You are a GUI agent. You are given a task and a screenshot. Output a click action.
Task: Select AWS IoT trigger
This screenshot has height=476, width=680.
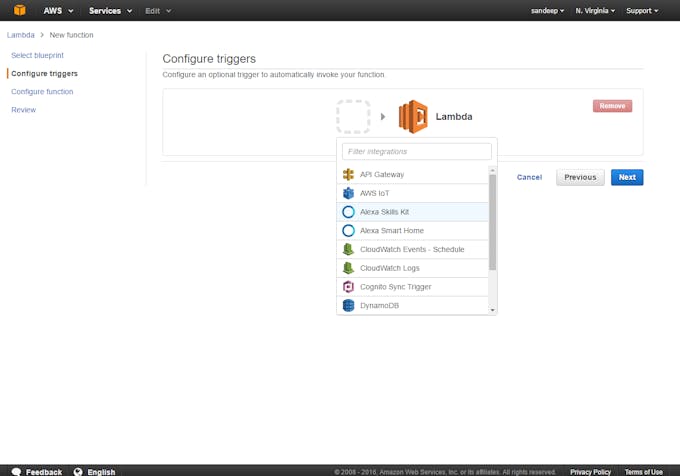click(413, 193)
